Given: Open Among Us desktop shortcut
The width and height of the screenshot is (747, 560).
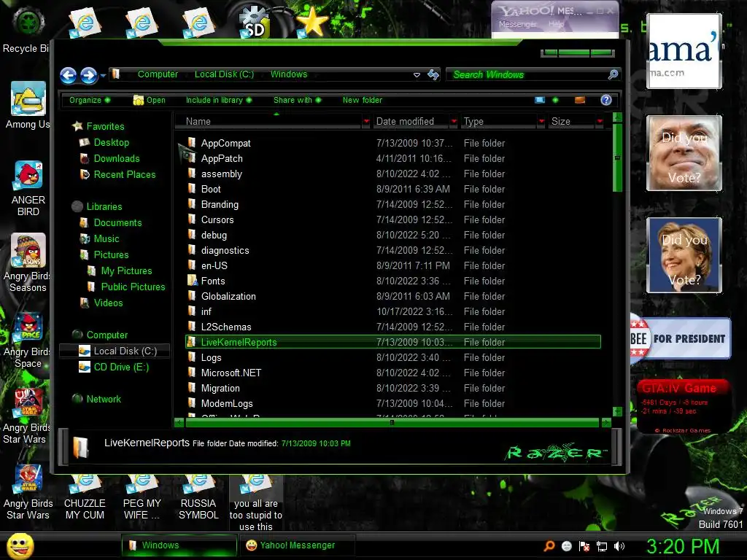Looking at the screenshot, I should [28, 106].
